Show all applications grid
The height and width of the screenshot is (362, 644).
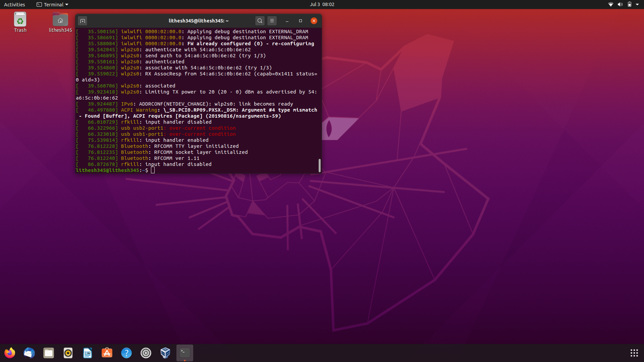(x=634, y=353)
